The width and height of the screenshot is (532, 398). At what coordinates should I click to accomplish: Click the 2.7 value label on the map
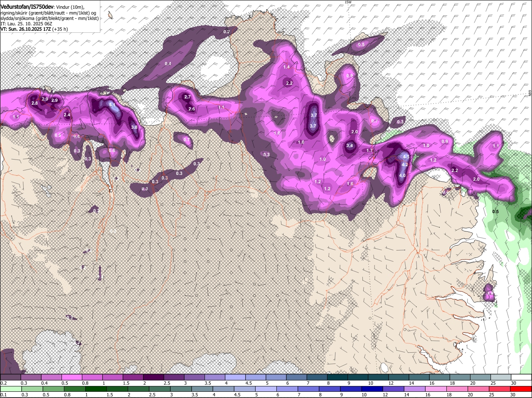point(187,97)
